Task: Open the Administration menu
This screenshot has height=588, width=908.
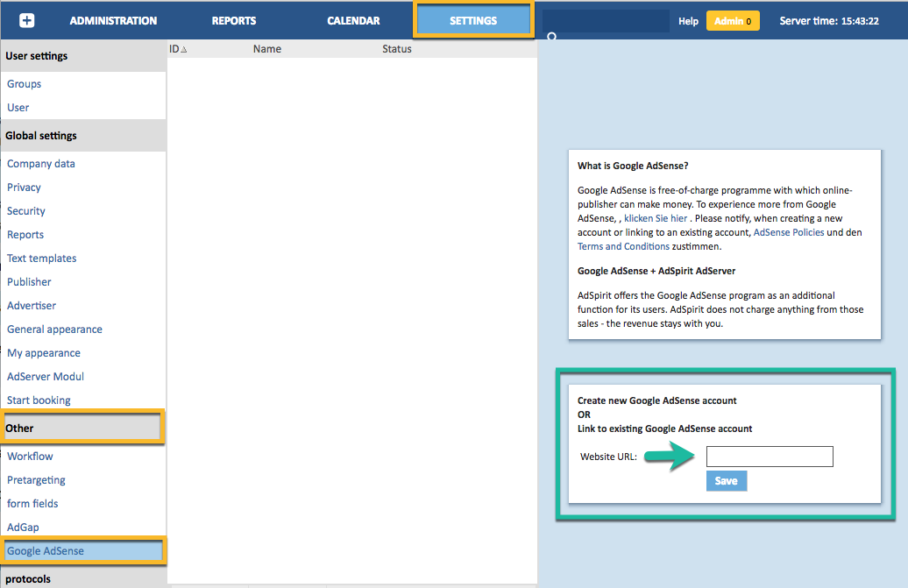Action: [113, 21]
